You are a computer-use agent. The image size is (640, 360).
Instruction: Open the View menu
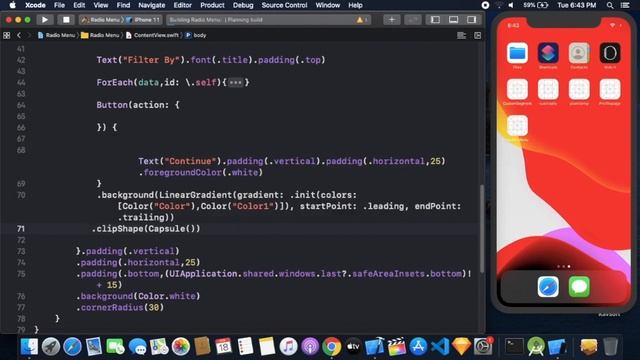click(x=100, y=5)
